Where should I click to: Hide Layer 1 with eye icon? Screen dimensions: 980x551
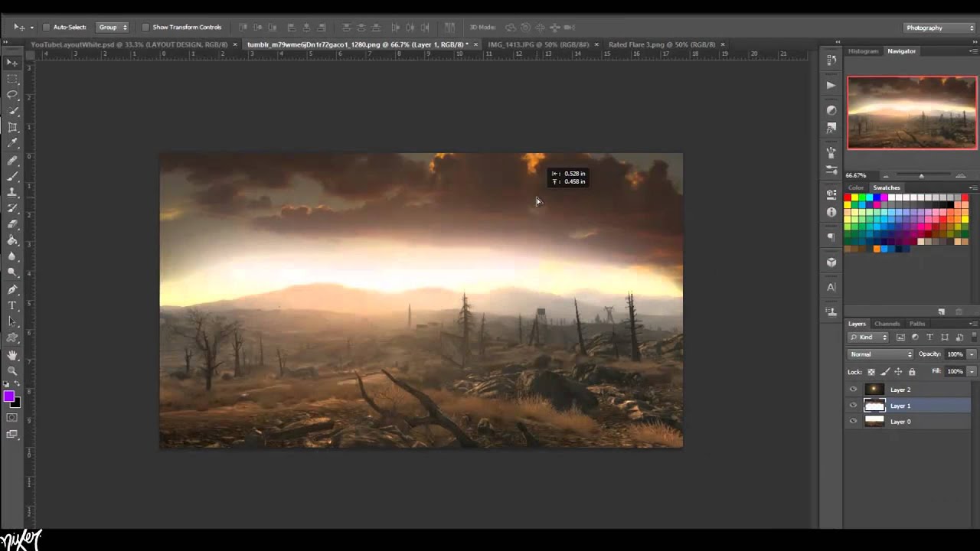(x=853, y=406)
